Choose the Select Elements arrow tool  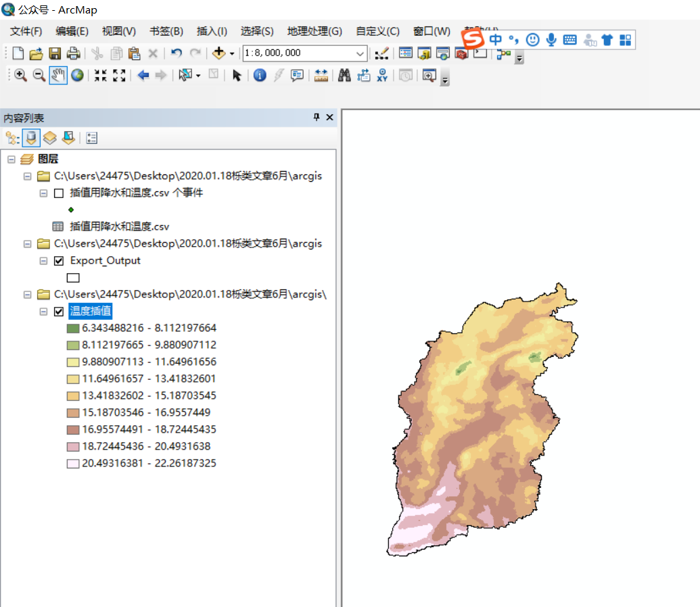tap(237, 76)
